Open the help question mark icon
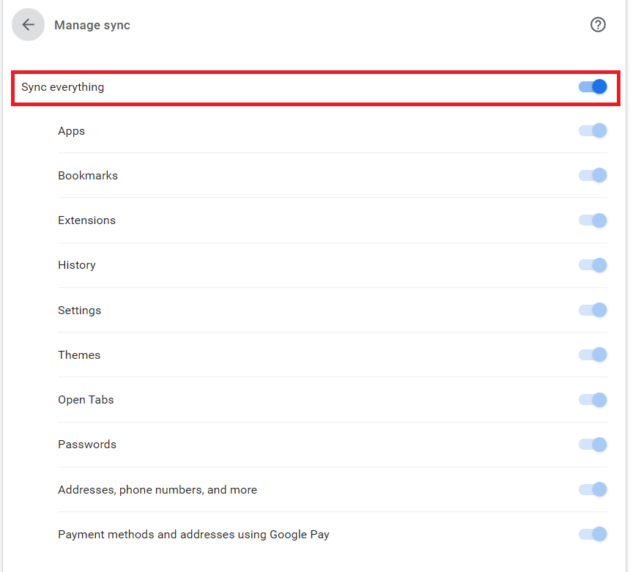The height and width of the screenshot is (572, 630). (x=598, y=25)
